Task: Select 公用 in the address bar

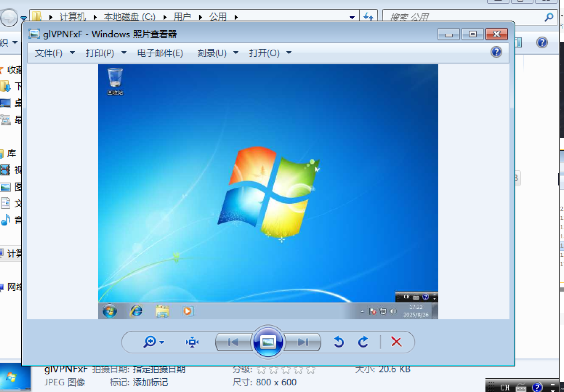Action: coord(218,17)
